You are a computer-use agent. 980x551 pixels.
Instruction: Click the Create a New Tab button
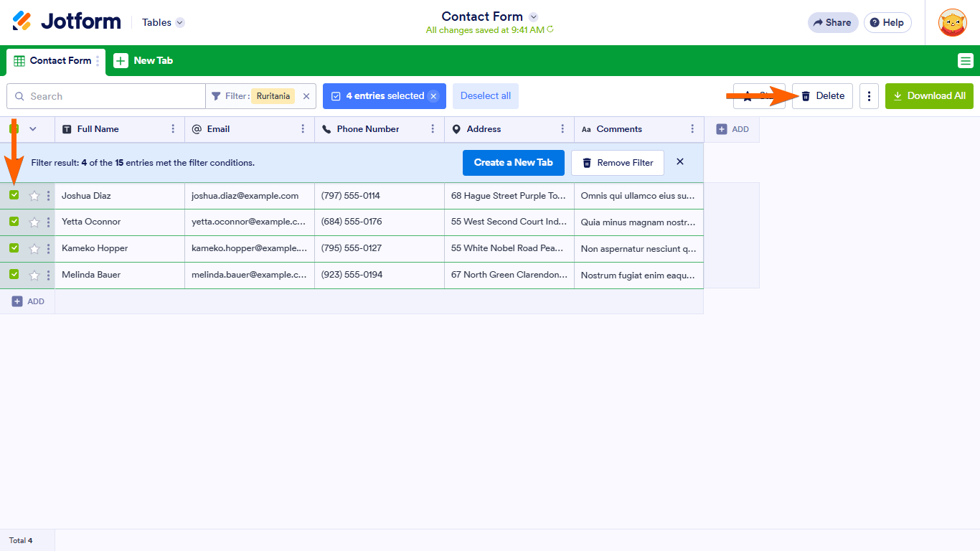pyautogui.click(x=513, y=163)
